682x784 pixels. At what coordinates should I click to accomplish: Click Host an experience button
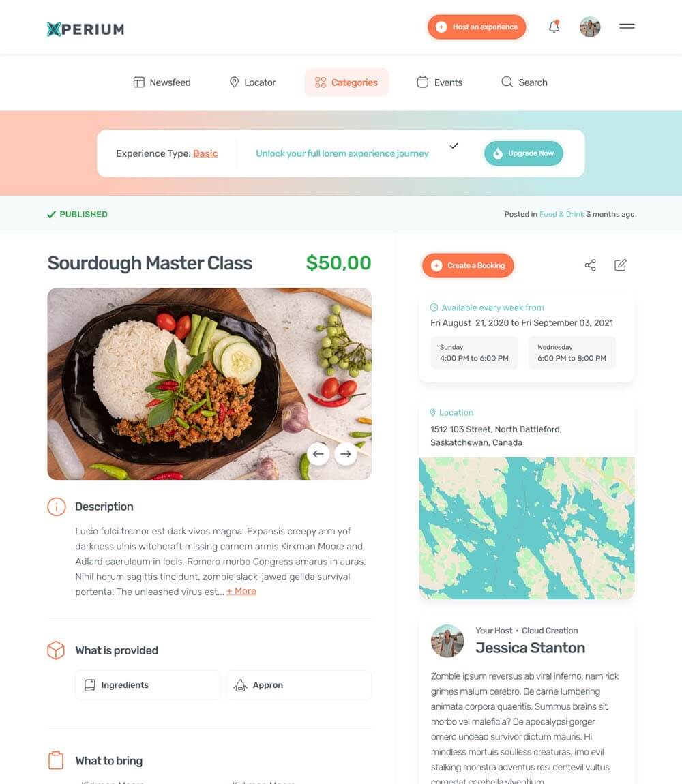coord(477,27)
